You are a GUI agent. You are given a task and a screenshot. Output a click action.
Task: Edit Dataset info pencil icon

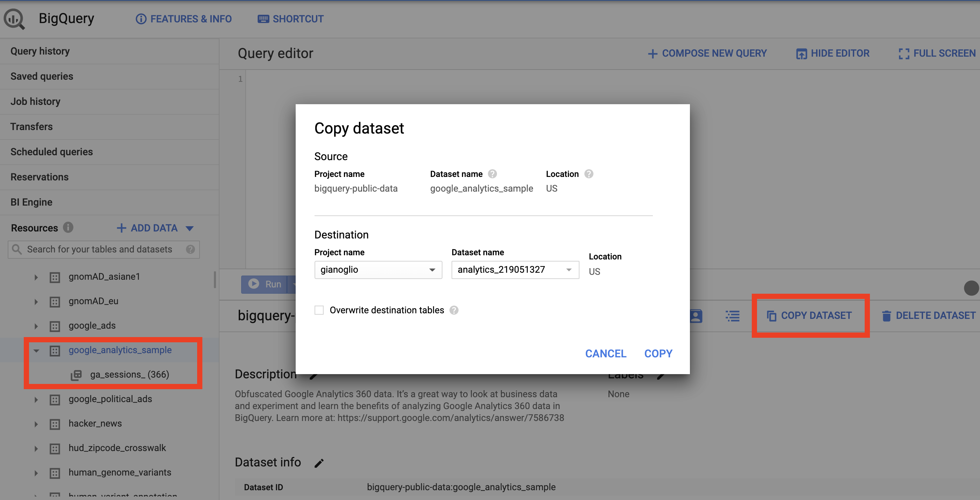tap(319, 463)
